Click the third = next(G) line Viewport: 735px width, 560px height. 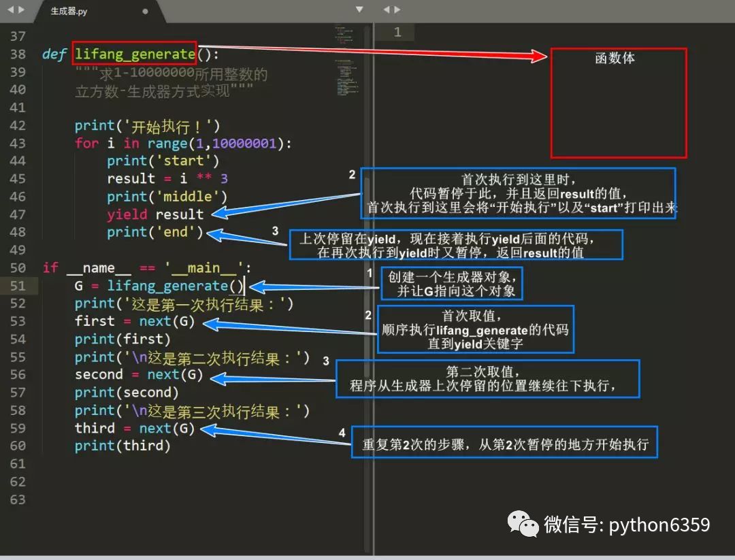[135, 428]
